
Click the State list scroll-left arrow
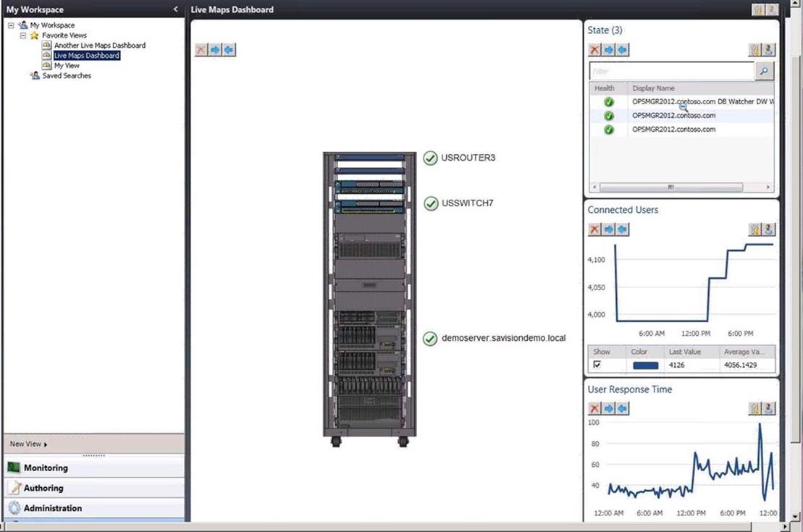(x=594, y=187)
